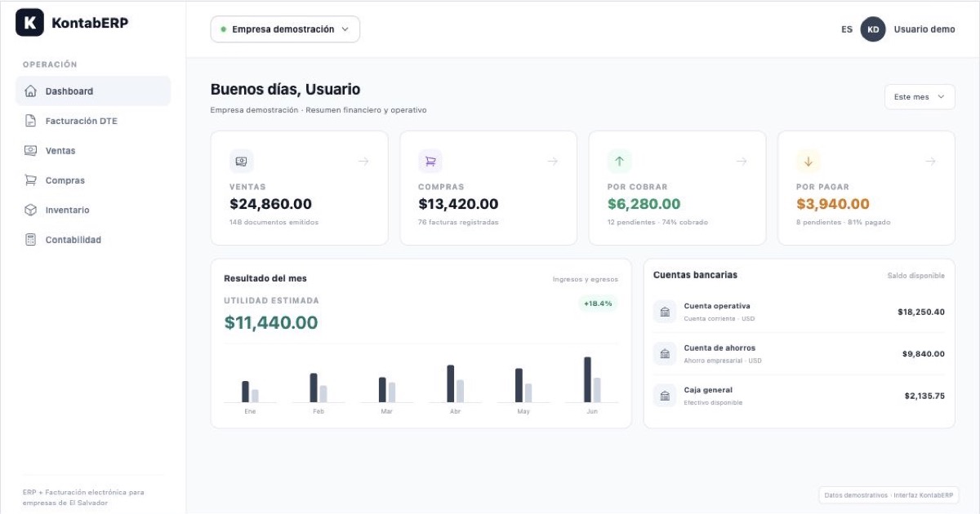Click the Ventas money icon in sidebar

31,151
